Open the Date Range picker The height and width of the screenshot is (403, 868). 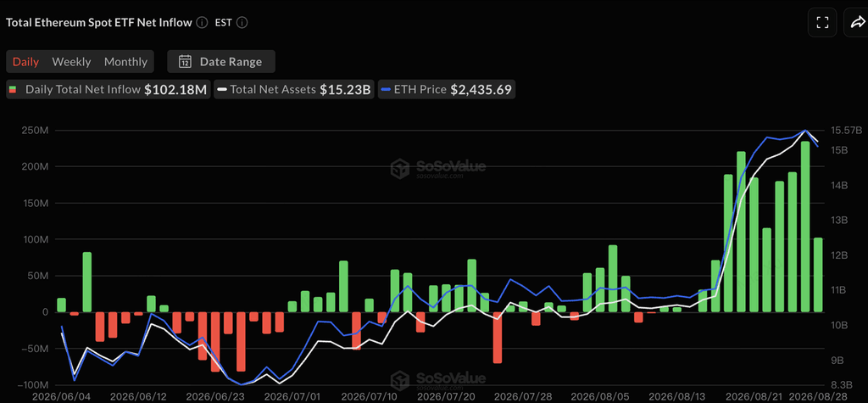click(221, 62)
